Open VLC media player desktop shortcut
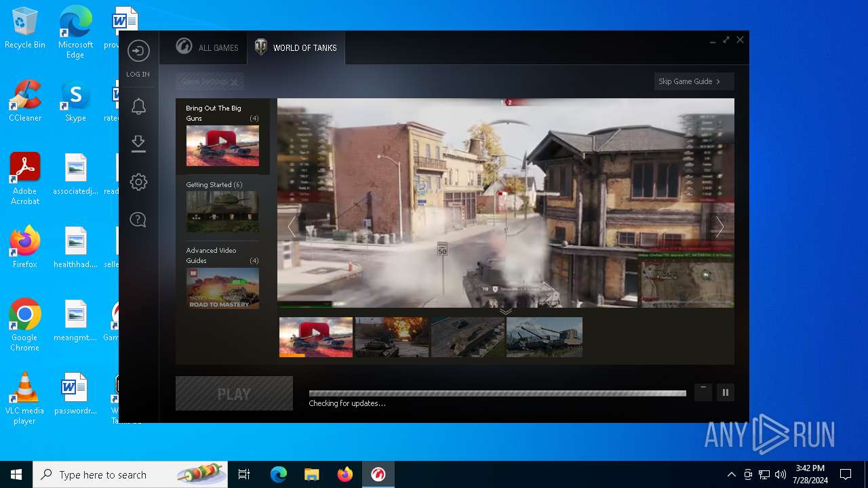 (x=25, y=399)
